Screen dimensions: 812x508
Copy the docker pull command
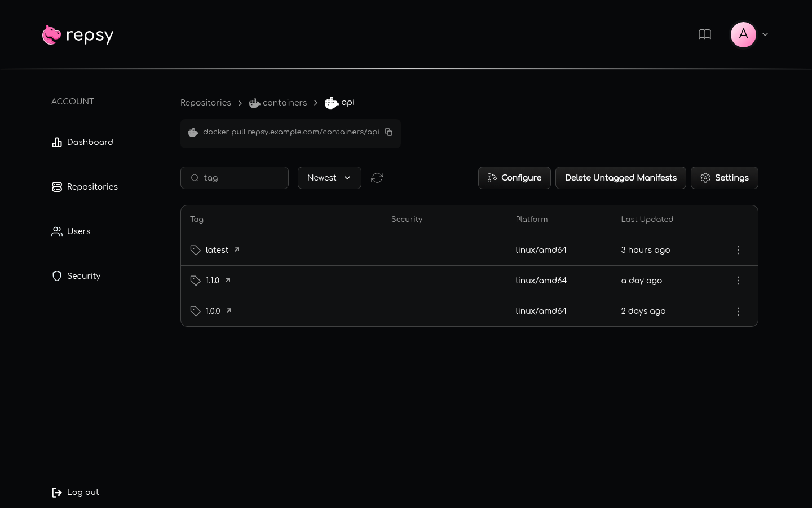[389, 132]
